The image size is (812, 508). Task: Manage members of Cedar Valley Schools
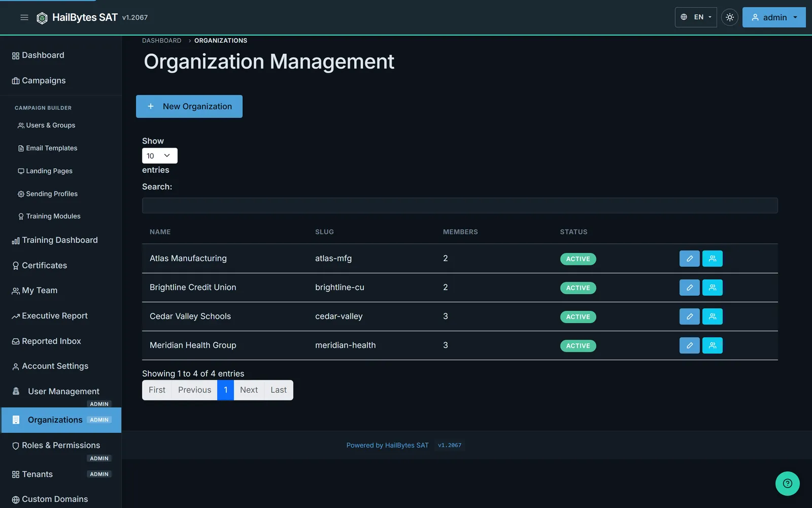pyautogui.click(x=712, y=316)
